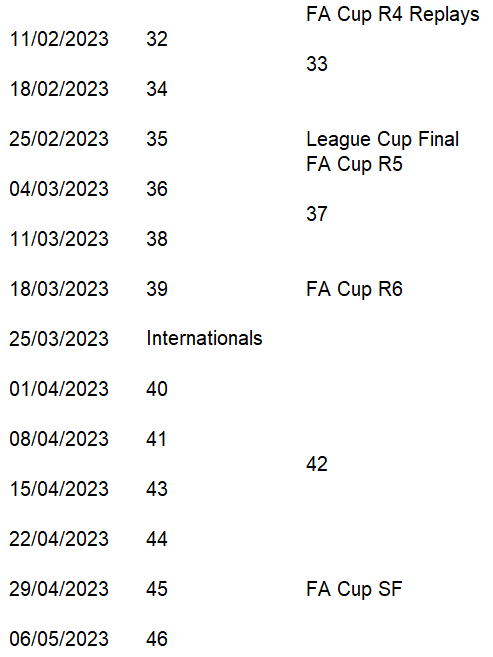Select the FA Cup R6 entry
Image resolution: width=493 pixels, height=657 pixels.
(x=354, y=289)
